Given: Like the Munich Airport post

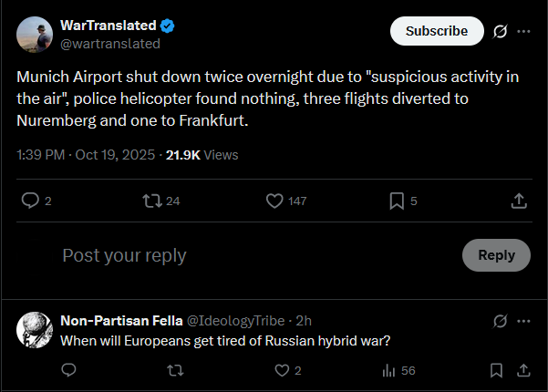Looking at the screenshot, I should pos(274,201).
